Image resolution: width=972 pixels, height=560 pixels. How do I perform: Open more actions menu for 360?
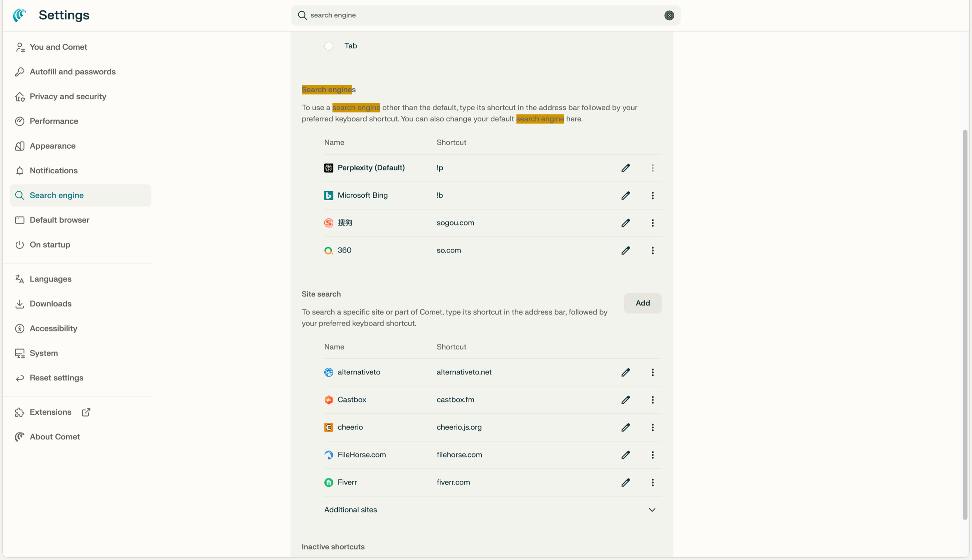click(652, 250)
